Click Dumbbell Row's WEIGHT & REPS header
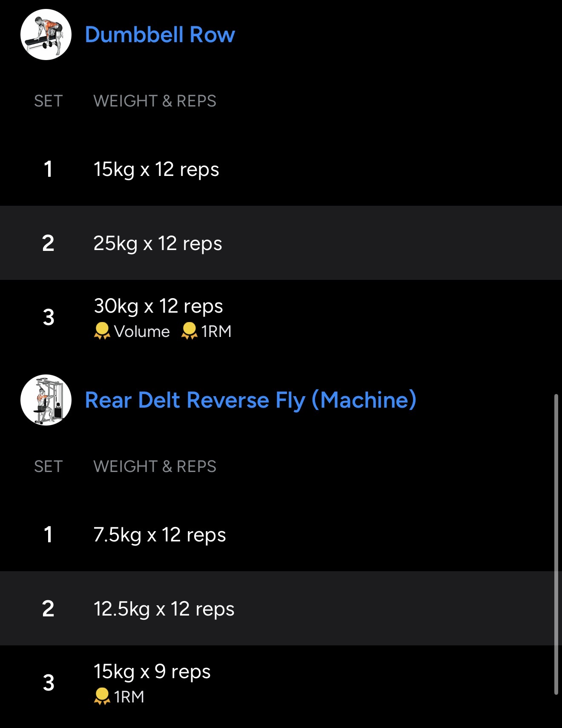Screen dimensions: 562x728 155,101
